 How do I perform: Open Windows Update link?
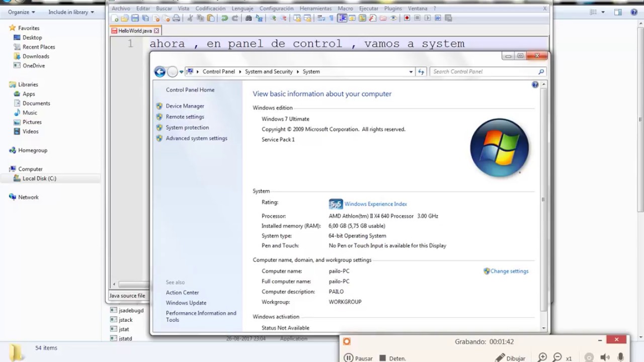[x=186, y=303]
